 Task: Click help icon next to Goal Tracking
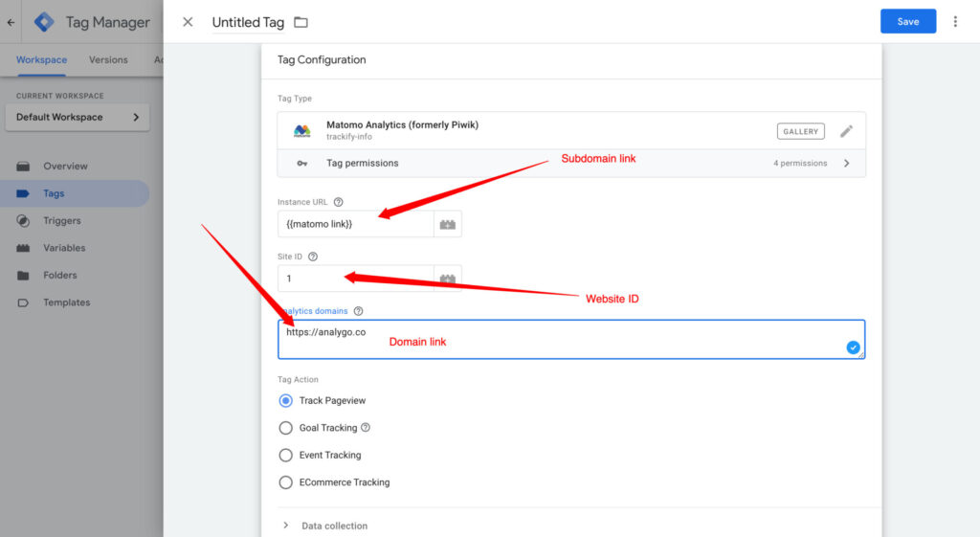[366, 428]
